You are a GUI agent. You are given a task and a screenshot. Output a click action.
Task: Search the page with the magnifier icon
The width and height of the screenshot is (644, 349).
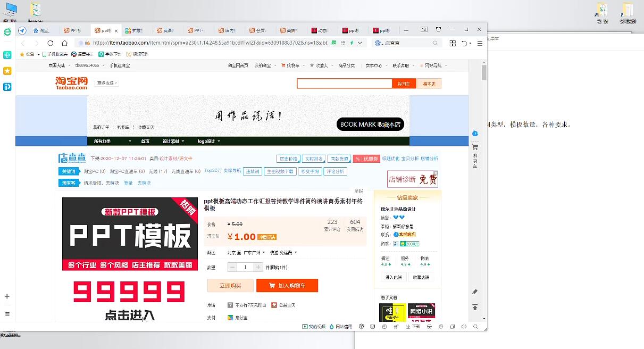pyautogui.click(x=476, y=326)
